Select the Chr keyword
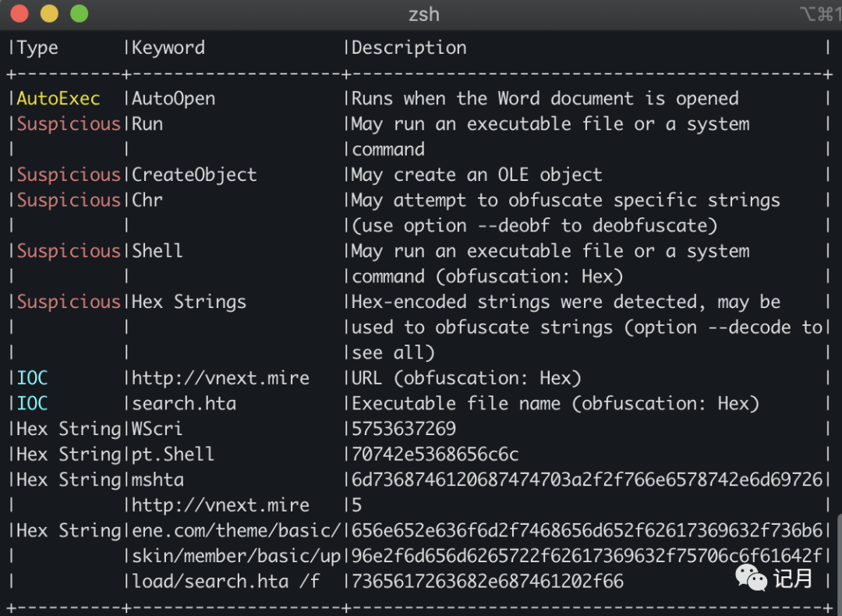Screen dimensions: 842x616 [x=147, y=200]
